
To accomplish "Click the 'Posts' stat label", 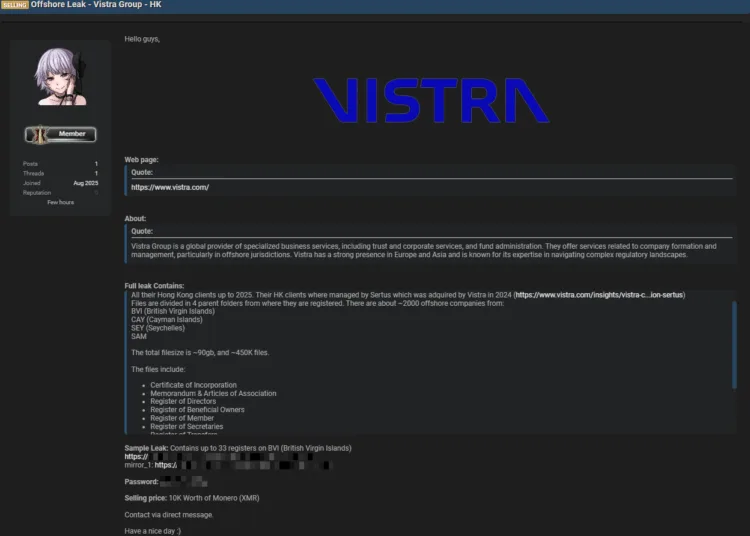I will coord(30,164).
